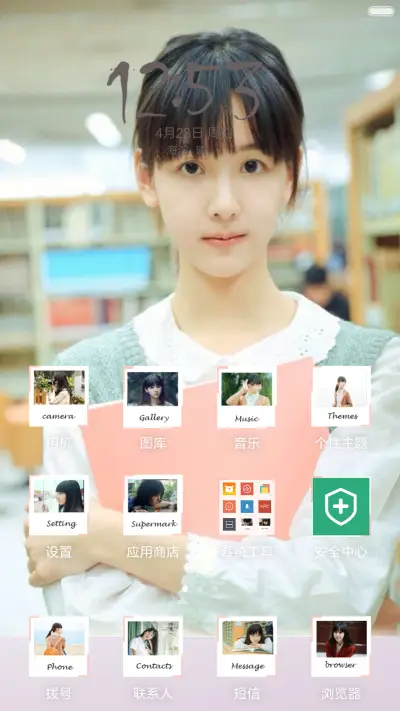This screenshot has height=711, width=400.
Task: Tap the 音乐 label text
Action: tap(247, 443)
